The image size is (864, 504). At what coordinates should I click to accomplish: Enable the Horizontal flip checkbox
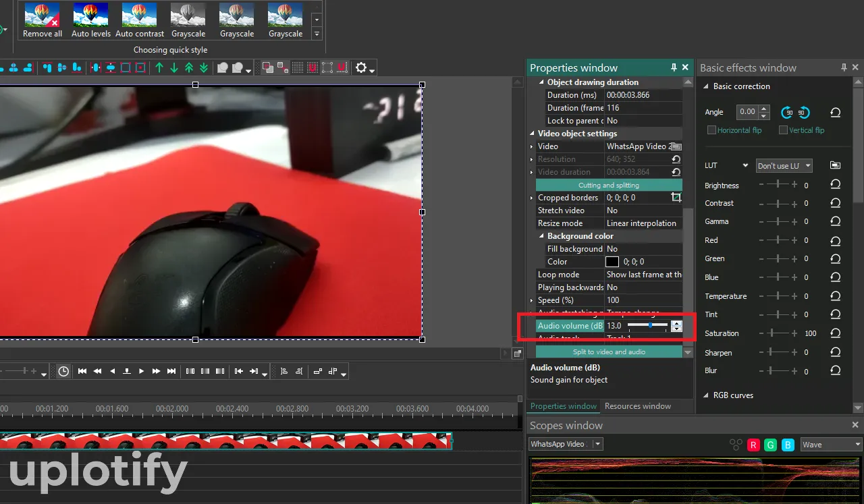click(711, 130)
